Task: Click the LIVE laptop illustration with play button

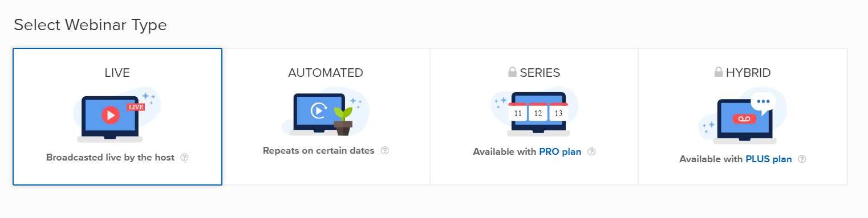Action: (117, 116)
